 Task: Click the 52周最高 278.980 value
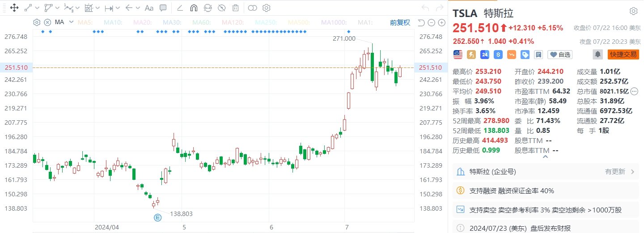pyautogui.click(x=496, y=121)
